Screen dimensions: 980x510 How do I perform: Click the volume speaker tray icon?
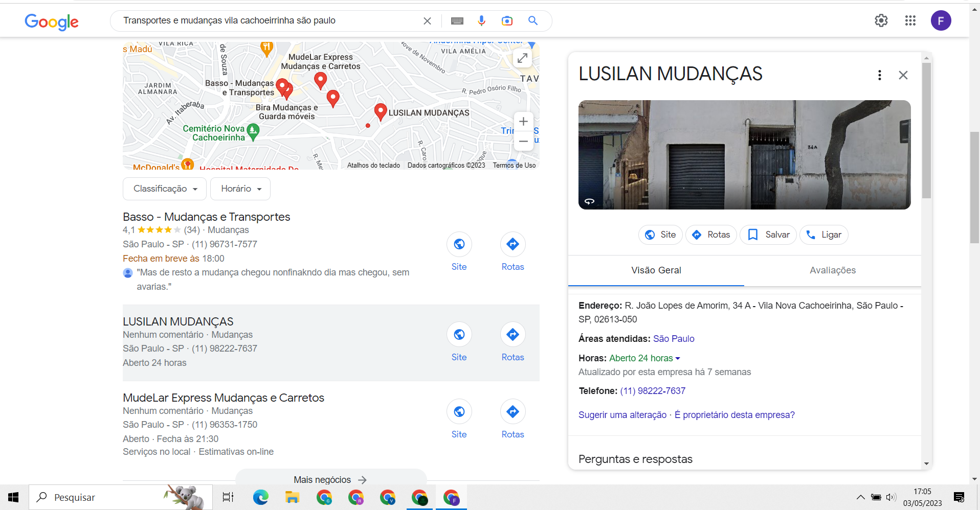tap(891, 497)
